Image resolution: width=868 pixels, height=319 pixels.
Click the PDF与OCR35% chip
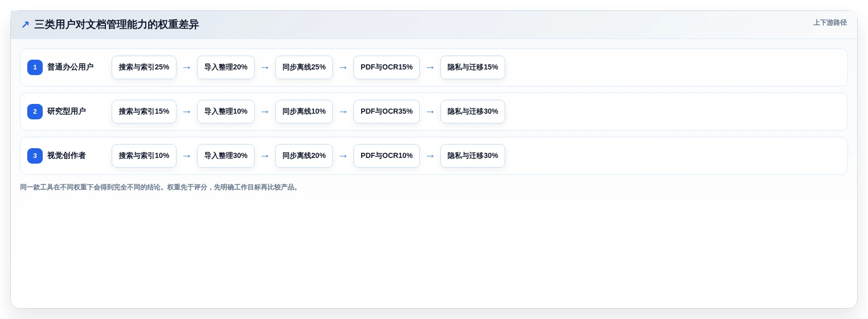386,112
